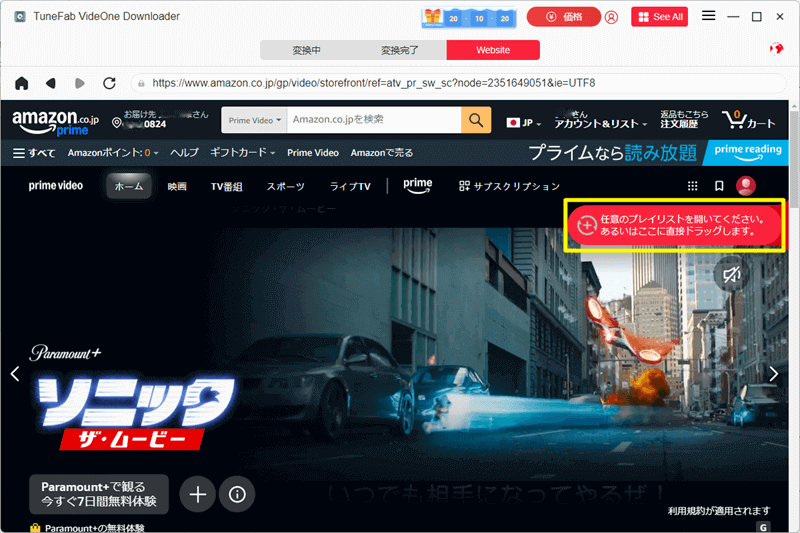The image size is (800, 533).
Task: Click the prime video logo
Action: 56,186
